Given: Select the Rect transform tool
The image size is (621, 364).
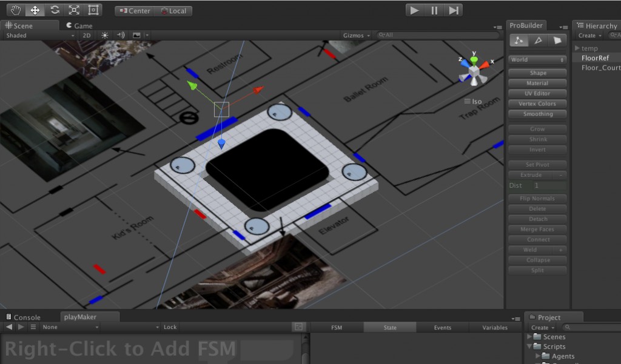Looking at the screenshot, I should pyautogui.click(x=93, y=10).
